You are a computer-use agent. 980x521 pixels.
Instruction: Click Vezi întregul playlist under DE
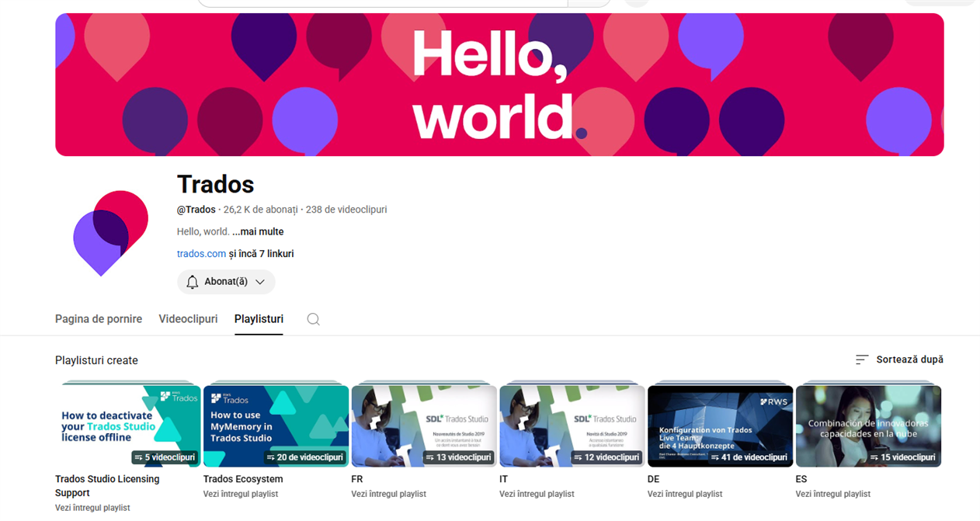coord(685,494)
